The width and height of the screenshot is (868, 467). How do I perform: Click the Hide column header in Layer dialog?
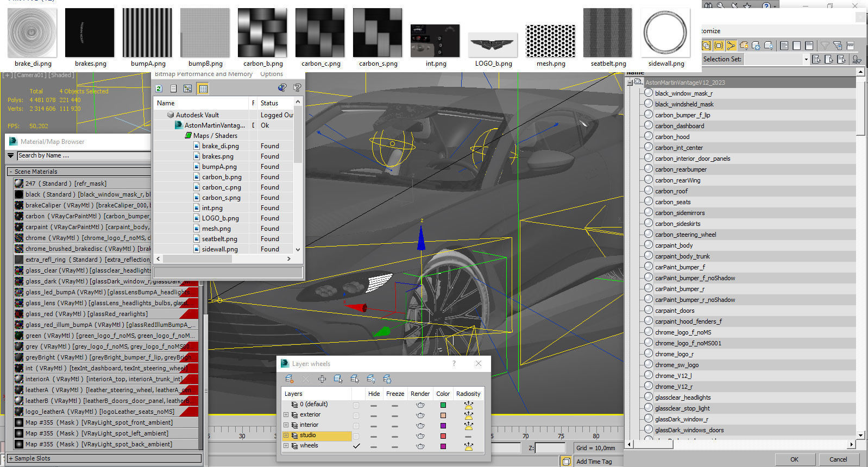(x=374, y=394)
